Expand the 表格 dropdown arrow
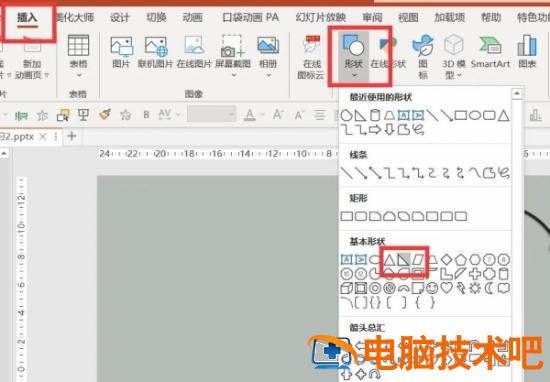Screen dimensions: 550x382 [78, 75]
